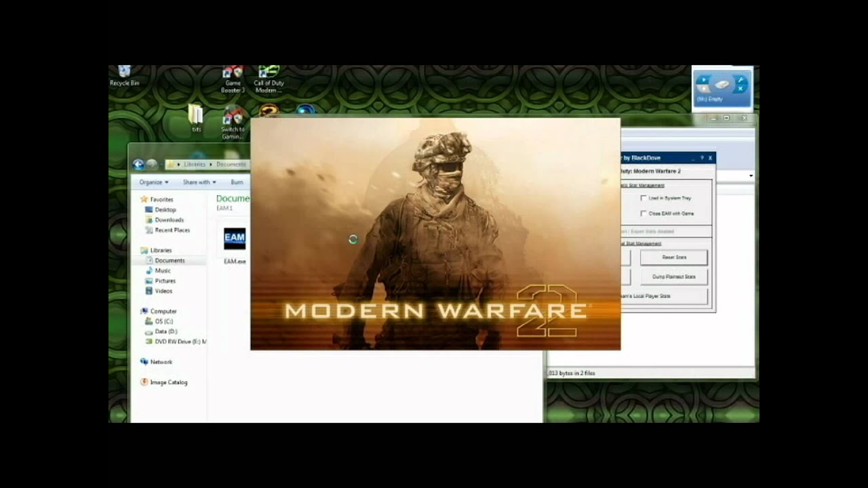This screenshot has width=868, height=488.
Task: Click the Explorer back navigation arrow
Action: (x=138, y=164)
